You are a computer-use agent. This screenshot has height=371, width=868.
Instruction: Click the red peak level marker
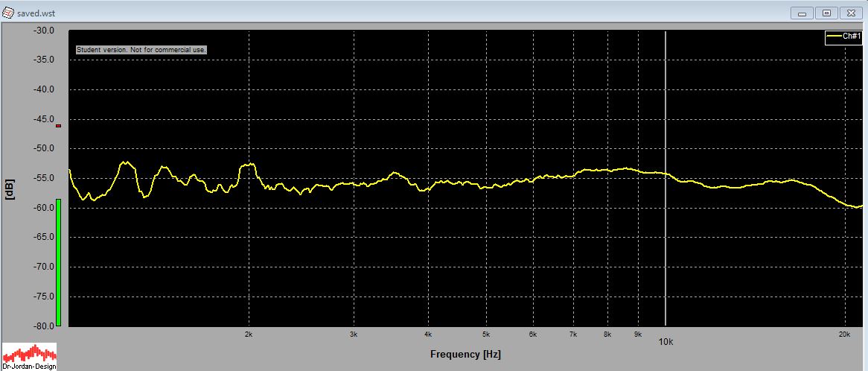[x=58, y=126]
